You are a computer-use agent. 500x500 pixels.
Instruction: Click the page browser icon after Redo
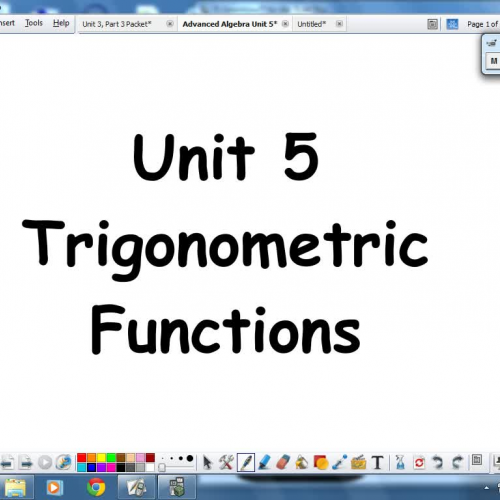coord(477,461)
